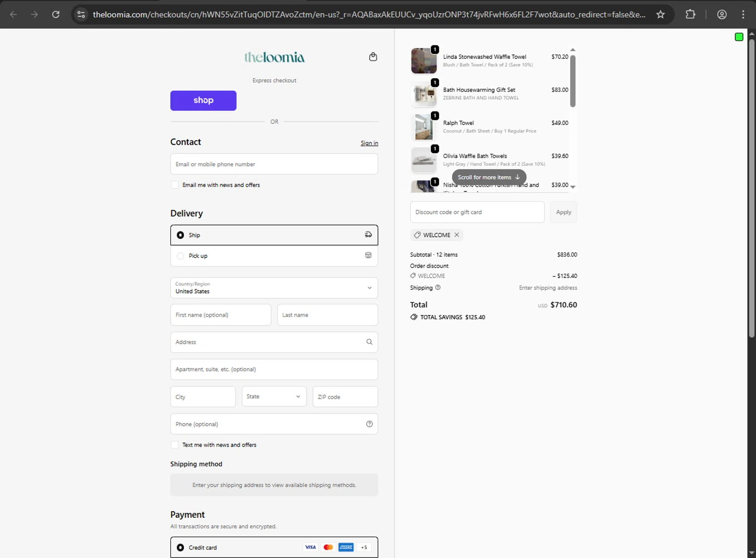The height and width of the screenshot is (558, 756).
Task: Click the address search magnifier icon
Action: (x=369, y=342)
